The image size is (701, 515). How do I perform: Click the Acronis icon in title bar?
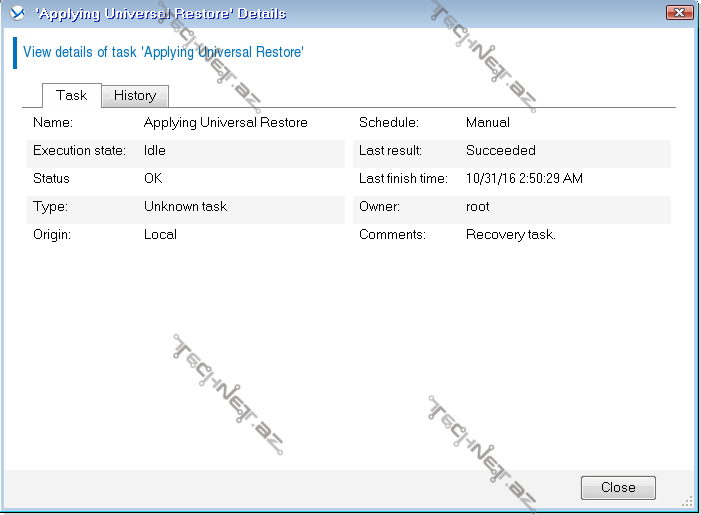15,14
